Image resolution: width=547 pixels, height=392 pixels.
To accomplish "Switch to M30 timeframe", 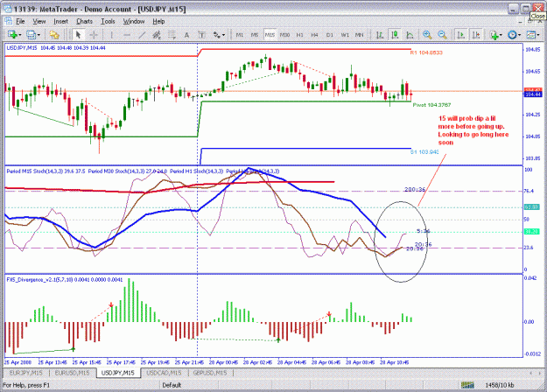I will (x=284, y=35).
